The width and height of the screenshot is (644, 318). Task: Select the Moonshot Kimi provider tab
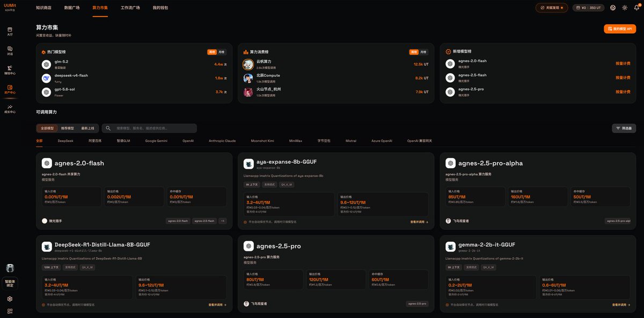[x=262, y=141]
